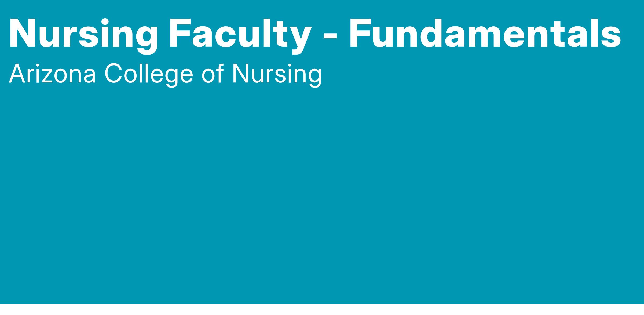Click the word "Arizona" in the subtitle
Viewport: 644px width, 315px height.
coord(52,74)
